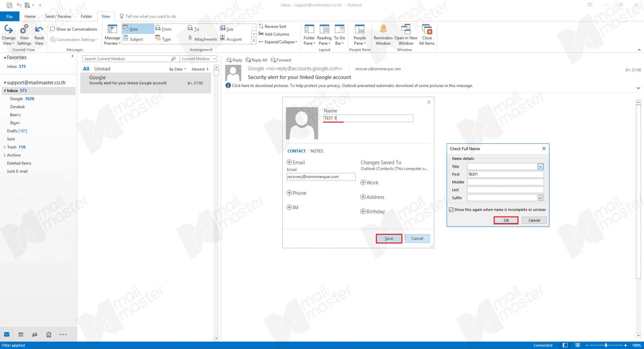Image resolution: width=644 pixels, height=349 pixels.
Task: Click Open in New Window
Action: (406, 35)
